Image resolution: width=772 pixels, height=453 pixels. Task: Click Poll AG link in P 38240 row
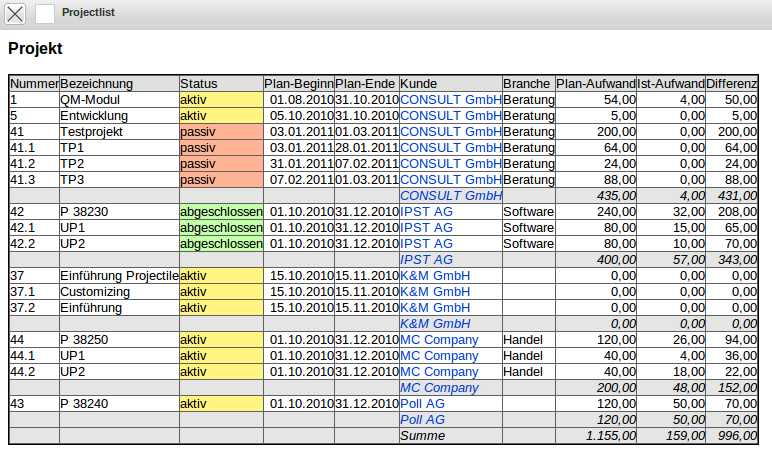[x=422, y=404]
